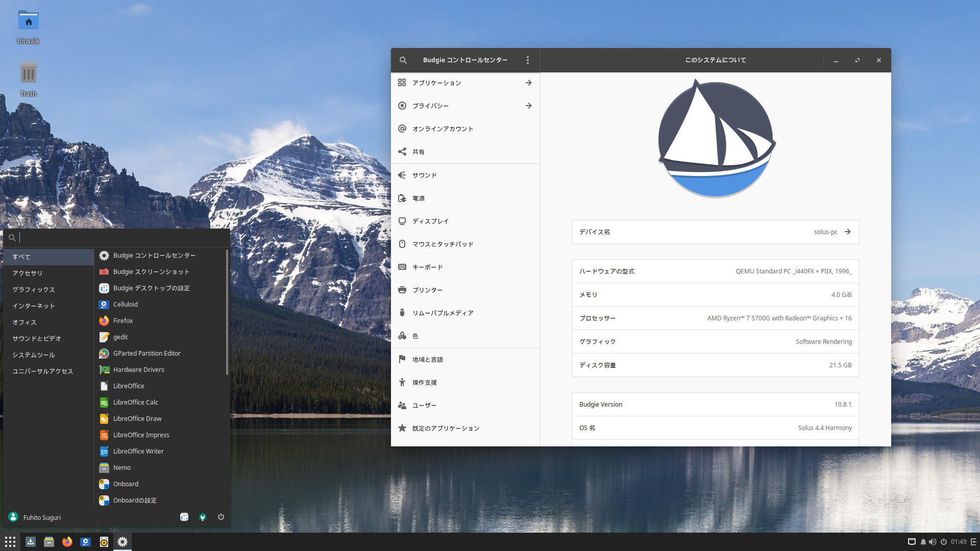Screen dimensions: 980x551
Task: Click the application menu scrollbar
Action: pyautogui.click(x=227, y=312)
